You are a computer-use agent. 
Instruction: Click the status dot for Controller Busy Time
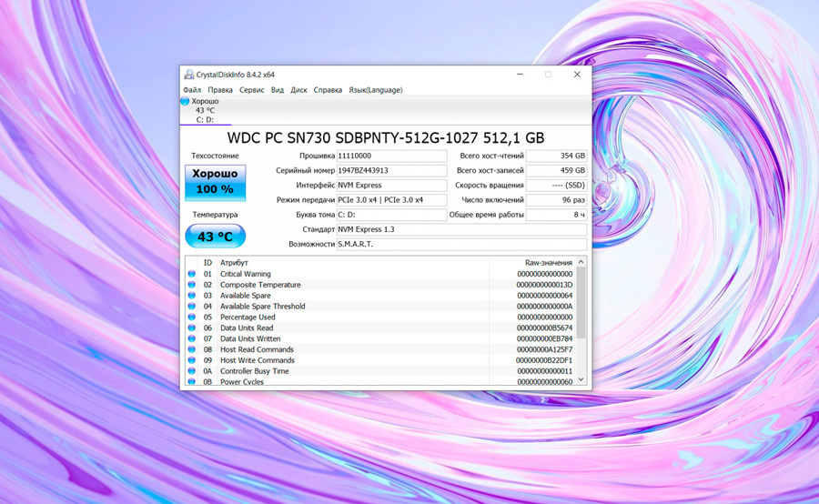point(192,371)
